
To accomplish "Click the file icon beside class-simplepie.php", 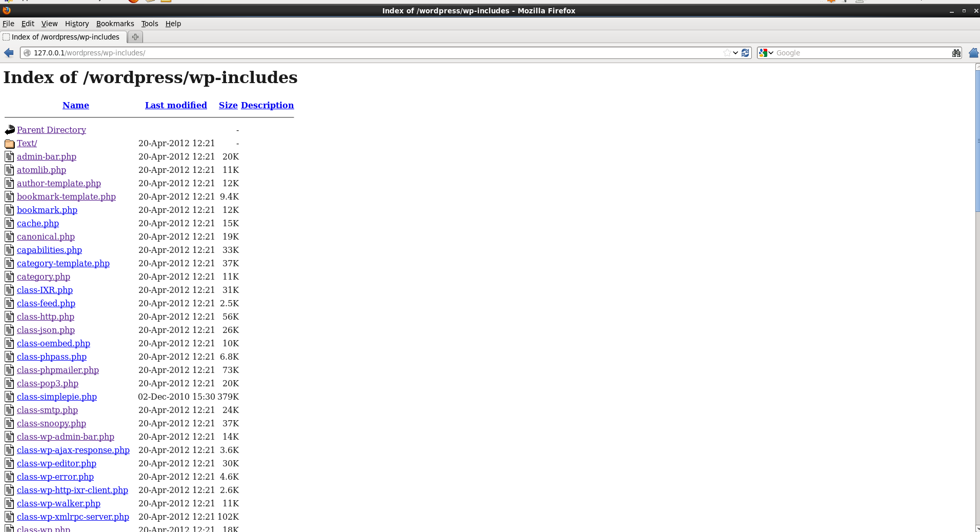I will click(x=9, y=397).
